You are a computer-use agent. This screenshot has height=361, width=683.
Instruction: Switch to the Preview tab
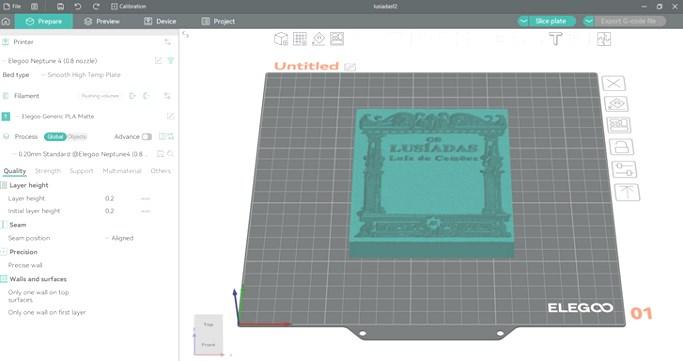point(102,21)
